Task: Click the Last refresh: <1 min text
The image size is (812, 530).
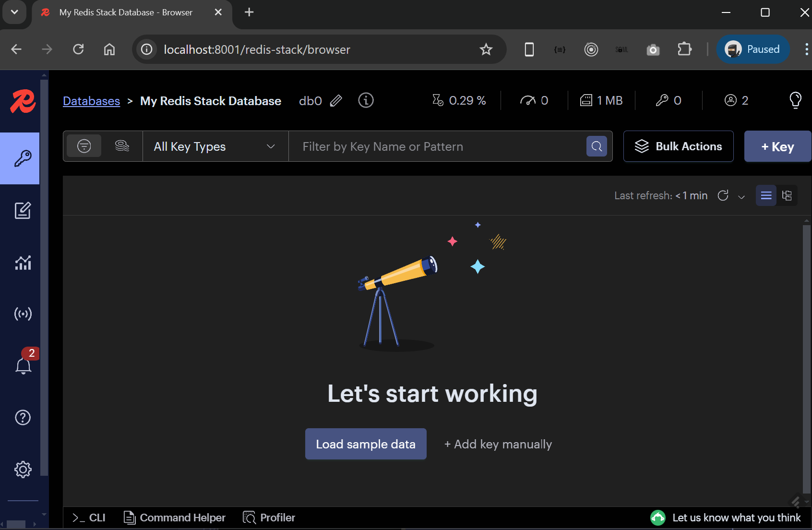Action: click(661, 196)
